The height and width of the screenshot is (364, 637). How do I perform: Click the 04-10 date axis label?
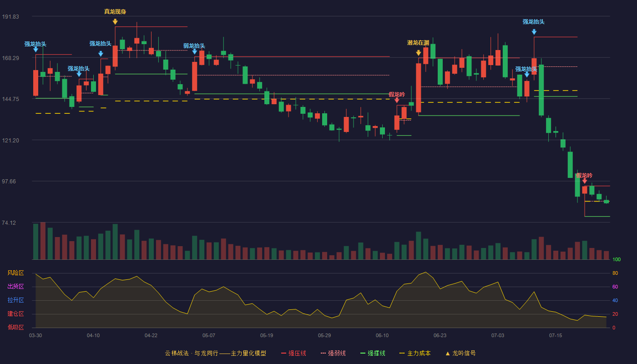[x=93, y=335]
